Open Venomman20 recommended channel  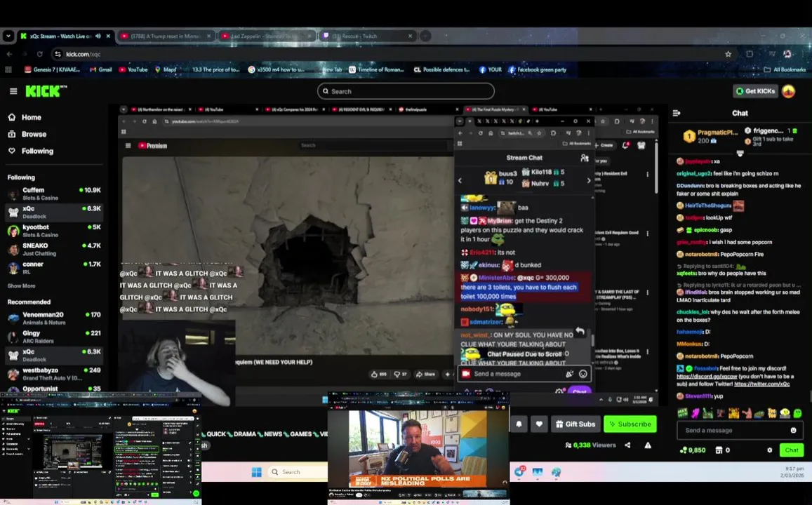click(x=54, y=318)
